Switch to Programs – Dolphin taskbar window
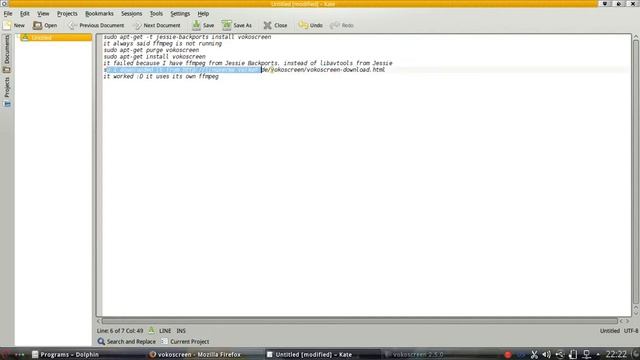This screenshot has height=360, width=640. [x=65, y=354]
